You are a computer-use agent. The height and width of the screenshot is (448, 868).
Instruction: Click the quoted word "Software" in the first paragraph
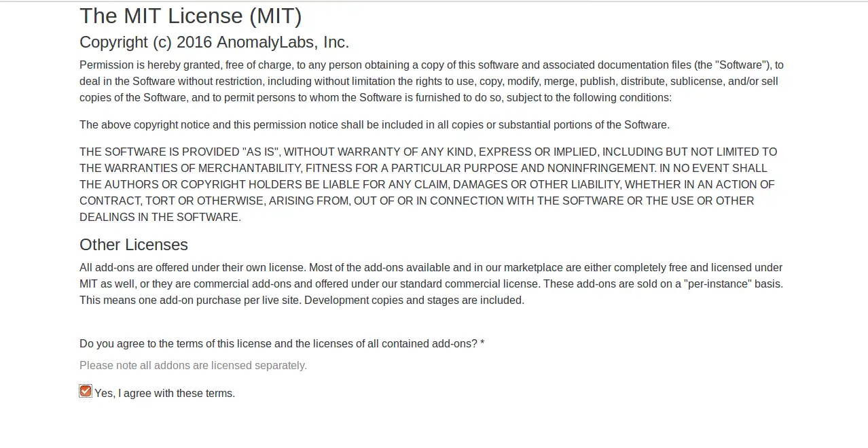[742, 65]
